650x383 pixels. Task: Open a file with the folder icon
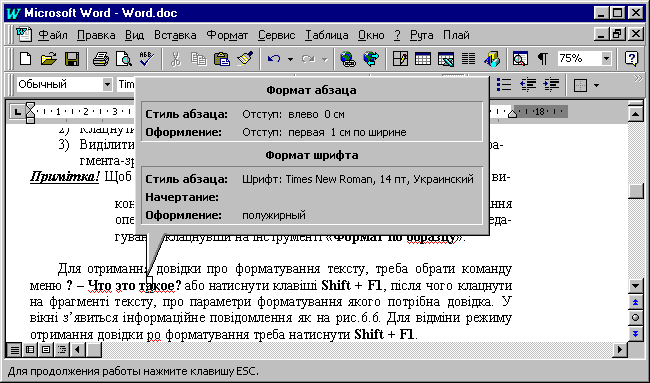pyautogui.click(x=49, y=59)
